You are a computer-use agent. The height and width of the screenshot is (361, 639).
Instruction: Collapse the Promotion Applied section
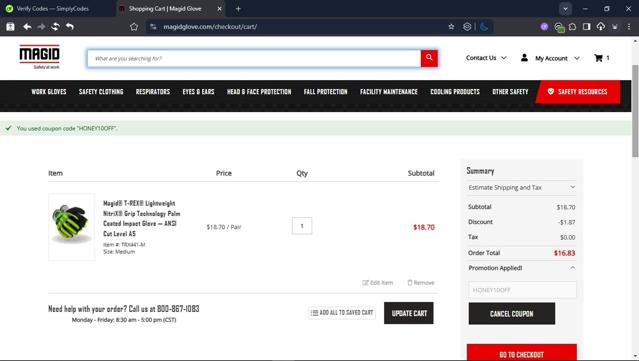[x=522, y=268]
